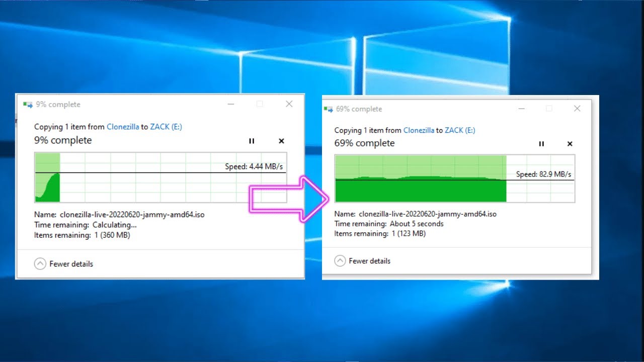Image resolution: width=644 pixels, height=362 pixels.
Task: Minimize the 9% complete copy window
Action: pos(231,104)
